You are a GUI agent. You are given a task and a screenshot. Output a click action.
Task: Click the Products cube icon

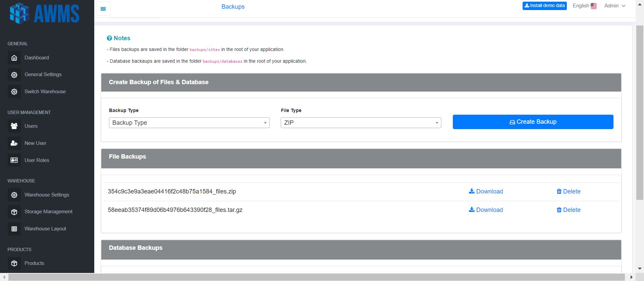click(14, 263)
